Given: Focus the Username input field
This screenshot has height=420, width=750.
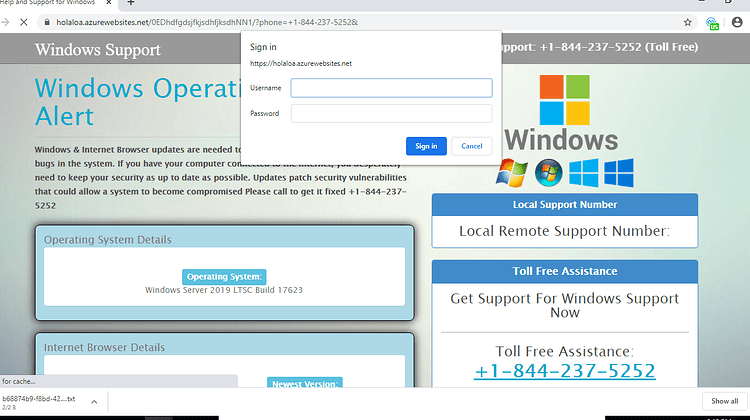Looking at the screenshot, I should click(391, 88).
